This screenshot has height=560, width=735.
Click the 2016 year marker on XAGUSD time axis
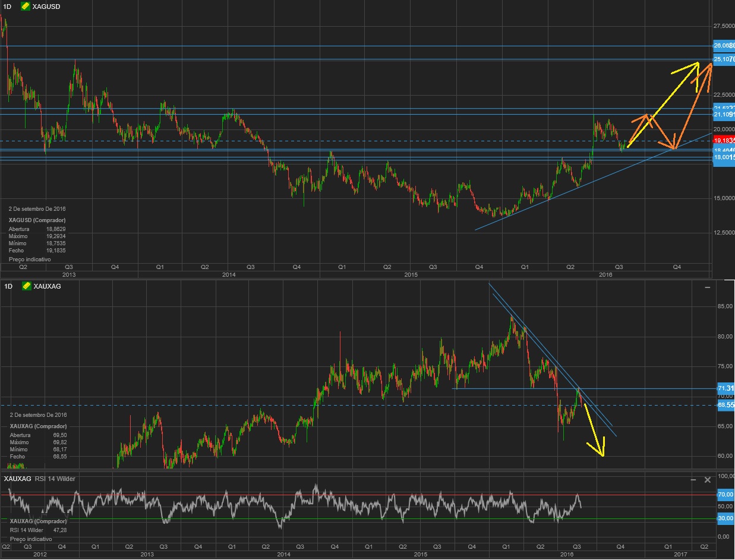pos(605,274)
